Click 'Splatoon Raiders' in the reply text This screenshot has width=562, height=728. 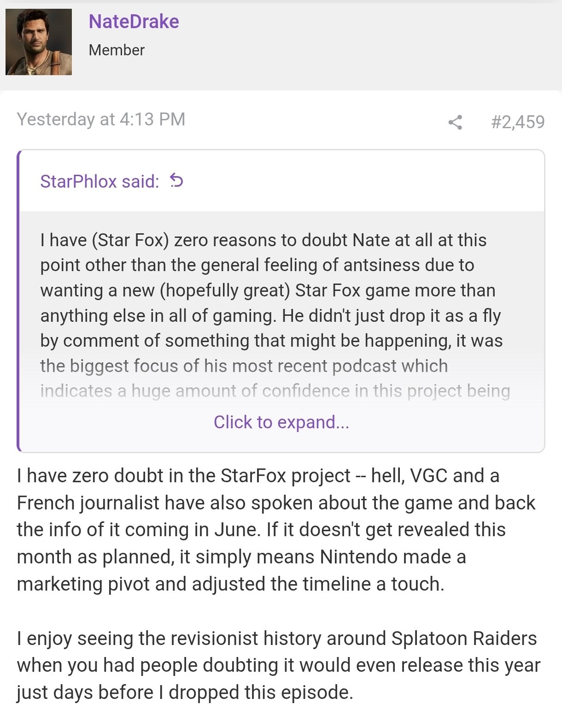click(x=464, y=639)
